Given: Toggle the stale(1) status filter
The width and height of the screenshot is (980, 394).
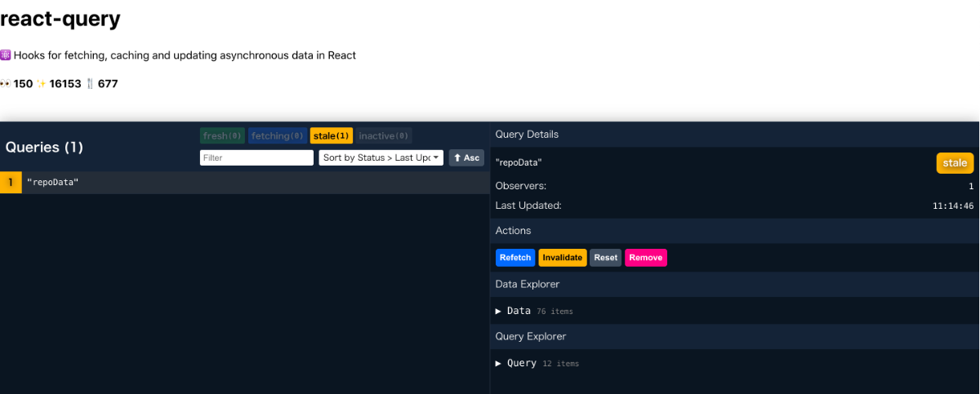Looking at the screenshot, I should coord(332,136).
